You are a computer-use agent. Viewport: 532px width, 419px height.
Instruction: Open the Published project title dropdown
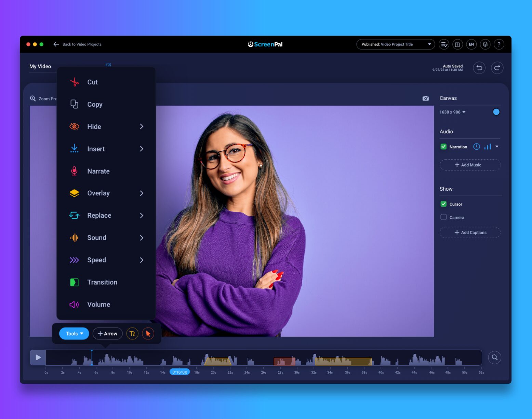(396, 44)
